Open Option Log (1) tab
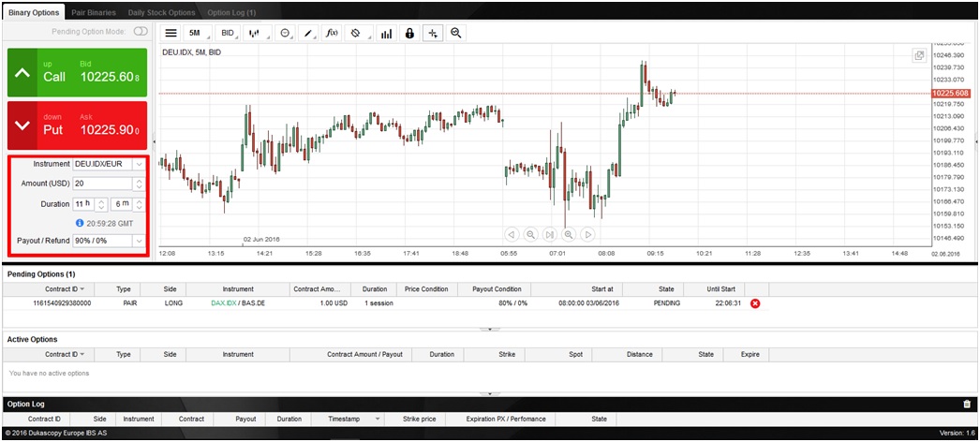980x442 pixels. 230,12
